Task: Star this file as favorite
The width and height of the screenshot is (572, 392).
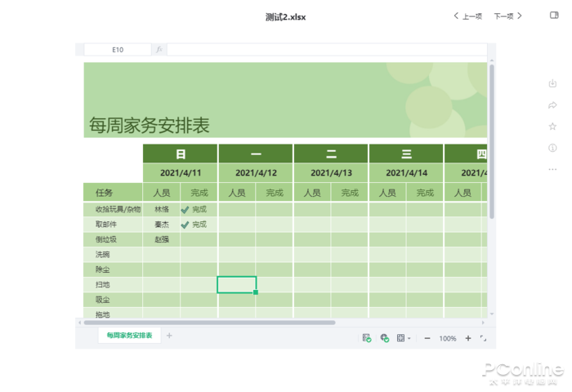Action: (x=553, y=127)
